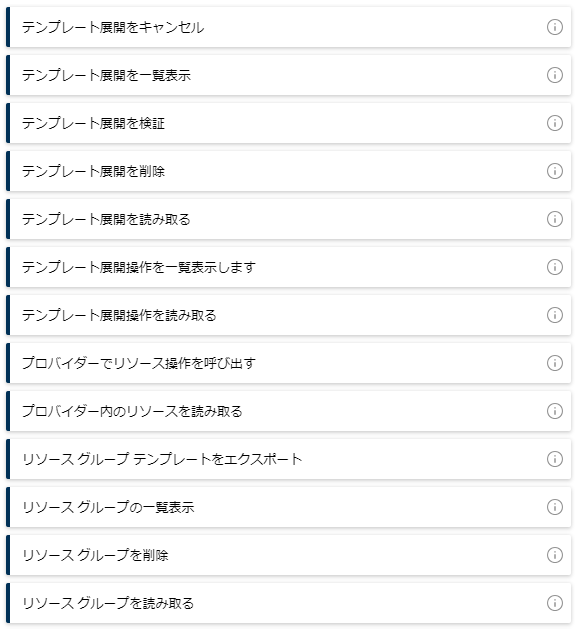Choose リソース グループ テンプレートをエクスポート action

(x=288, y=459)
